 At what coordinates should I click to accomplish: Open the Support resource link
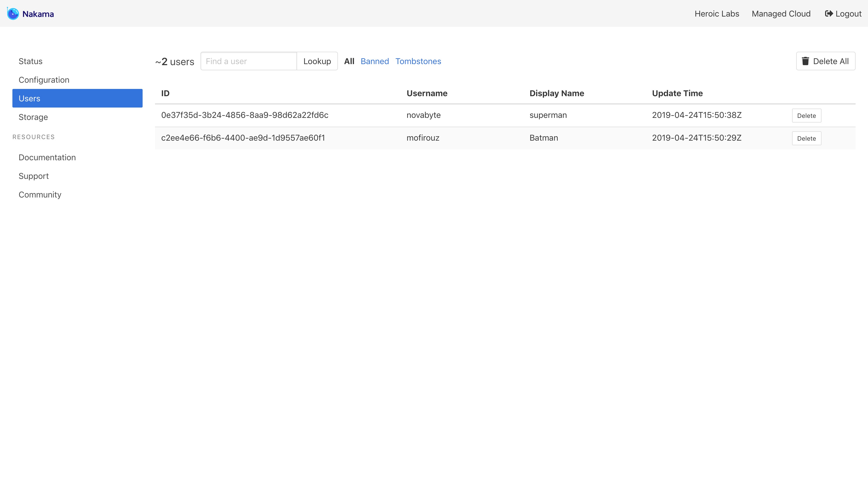(x=33, y=176)
